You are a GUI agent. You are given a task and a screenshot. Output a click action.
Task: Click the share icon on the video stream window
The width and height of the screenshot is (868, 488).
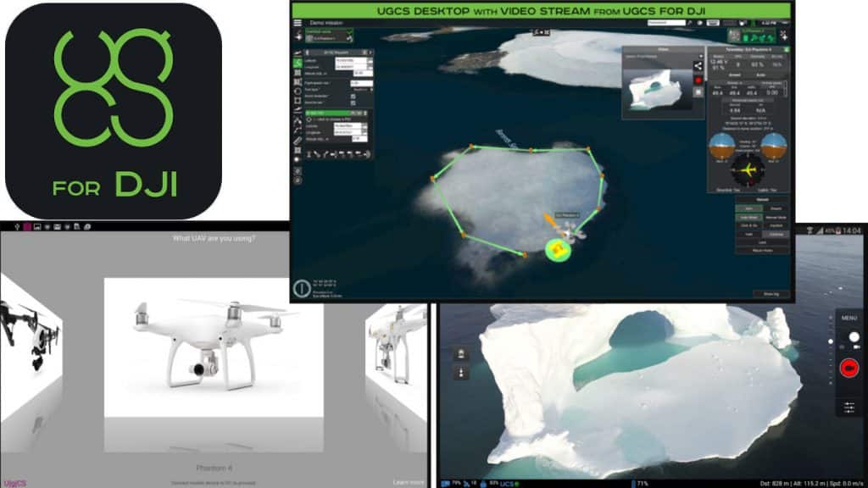[x=698, y=65]
